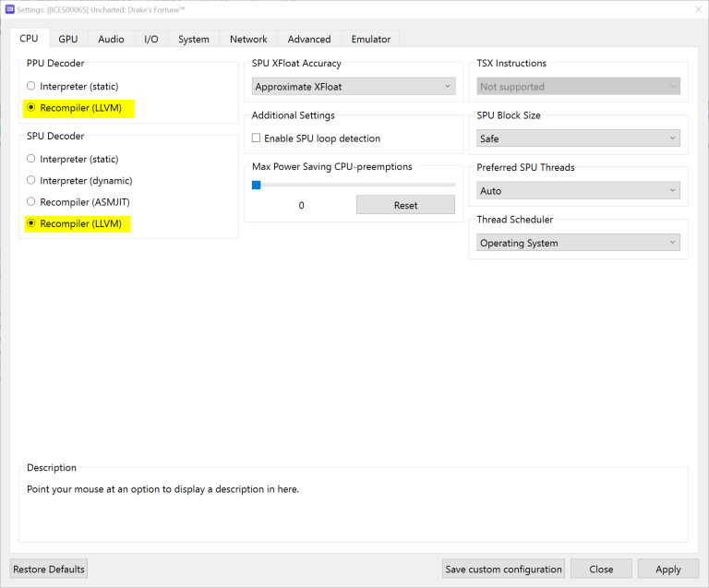This screenshot has width=709, height=588.
Task: Select PPU Interpreter (static) radio button
Action: pos(31,86)
